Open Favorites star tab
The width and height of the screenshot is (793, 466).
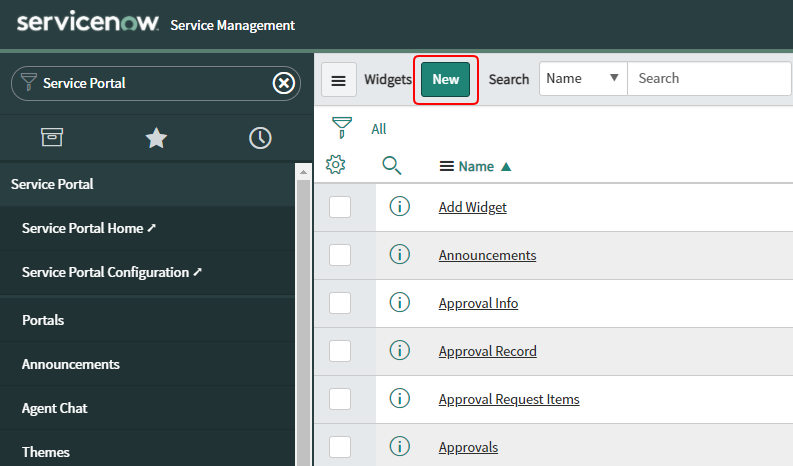point(156,138)
